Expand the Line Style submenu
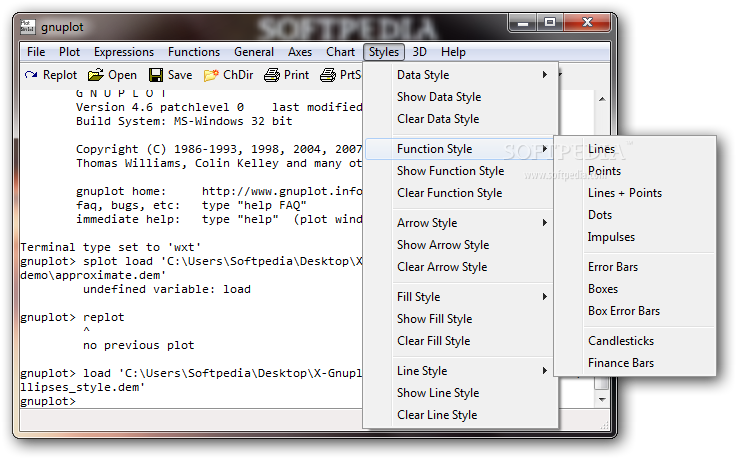The height and width of the screenshot is (459, 737). (x=461, y=371)
